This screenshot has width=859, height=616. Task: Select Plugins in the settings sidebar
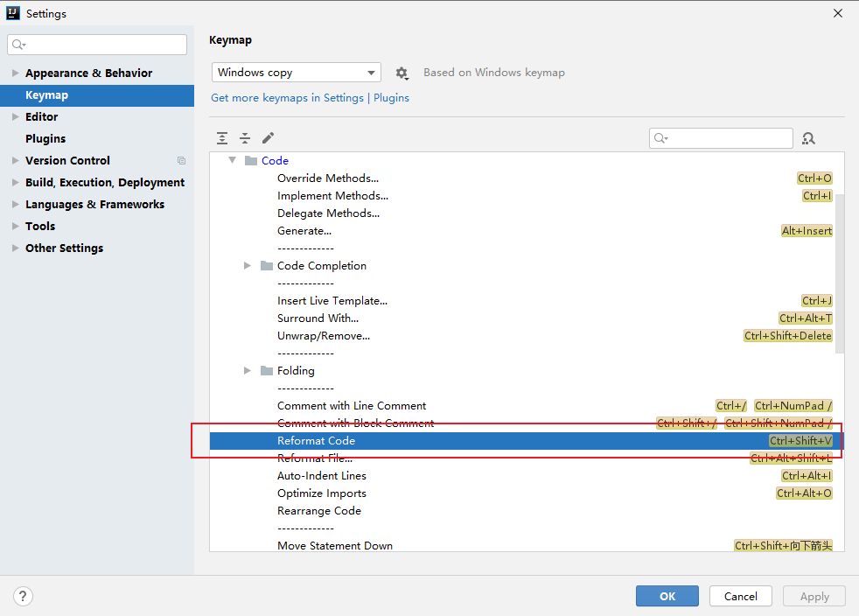[x=45, y=138]
